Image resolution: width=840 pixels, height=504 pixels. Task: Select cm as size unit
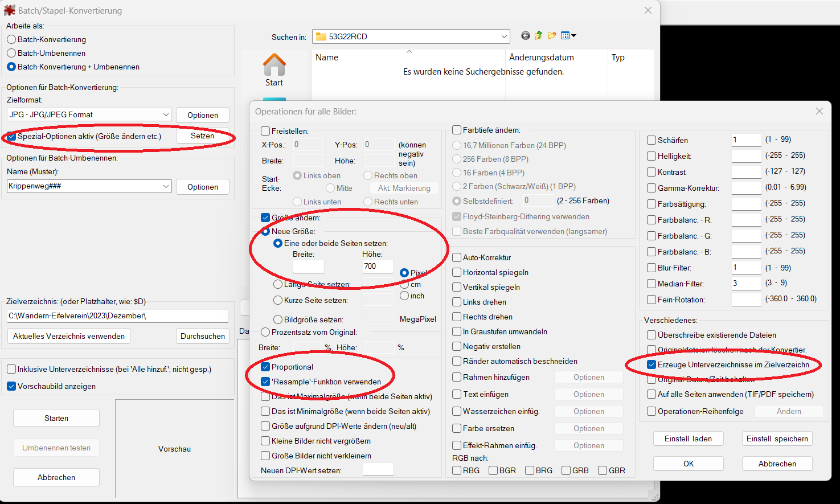click(404, 284)
